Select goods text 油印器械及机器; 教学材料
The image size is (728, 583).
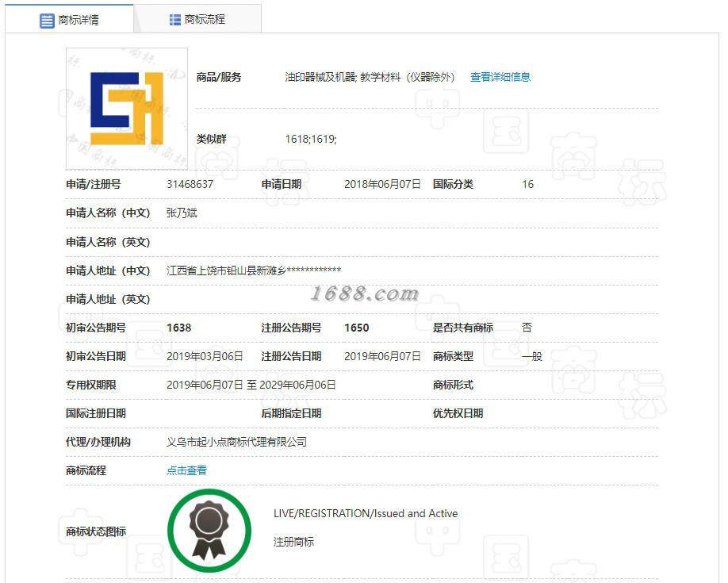point(343,77)
